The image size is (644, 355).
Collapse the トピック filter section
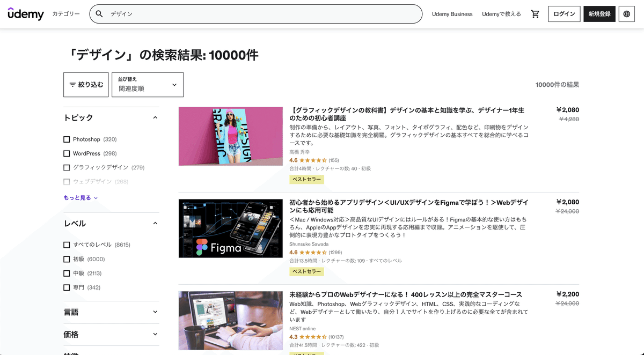tap(155, 117)
